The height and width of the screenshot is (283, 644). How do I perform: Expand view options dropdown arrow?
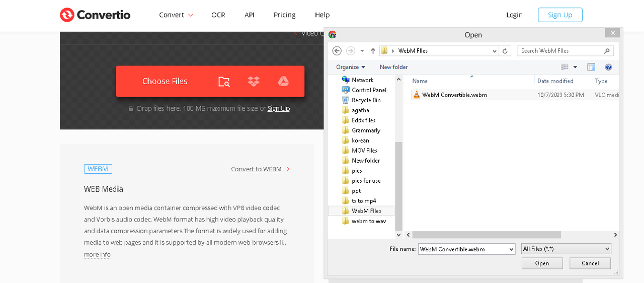coord(575,67)
